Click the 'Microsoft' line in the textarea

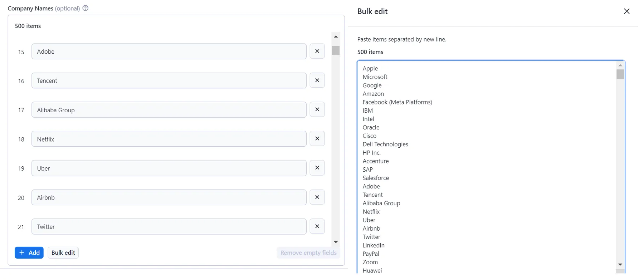coord(375,77)
